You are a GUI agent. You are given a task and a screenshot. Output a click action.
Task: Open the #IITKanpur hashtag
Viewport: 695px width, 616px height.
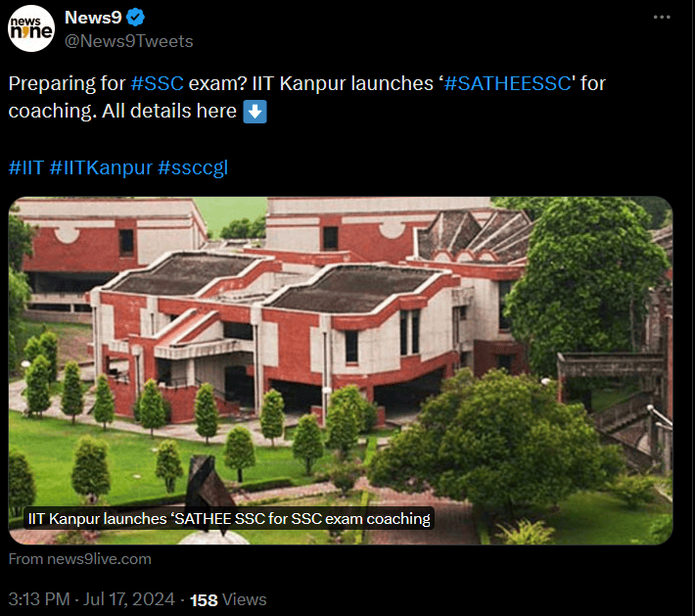point(101,167)
